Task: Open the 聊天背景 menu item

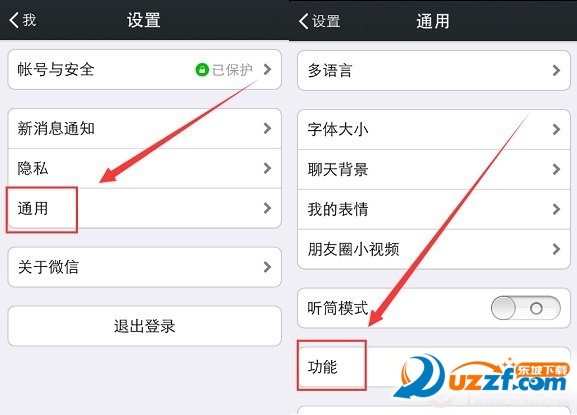Action: 434,170
